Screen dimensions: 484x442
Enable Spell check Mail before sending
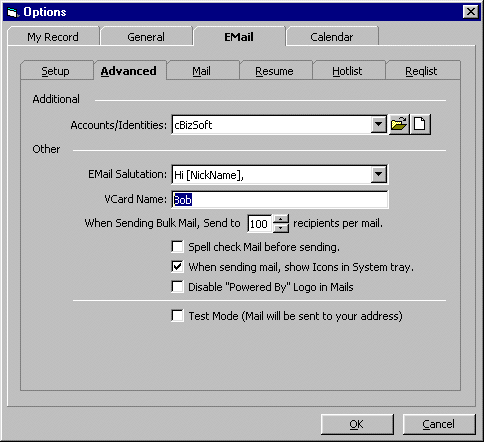[177, 247]
